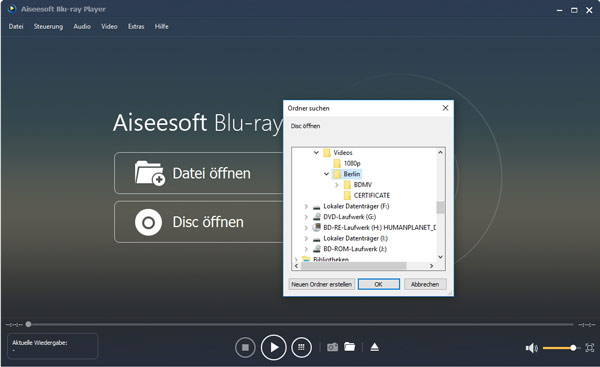Image resolution: width=600 pixels, height=367 pixels.
Task: Start playback with the Play button
Action: (274, 347)
